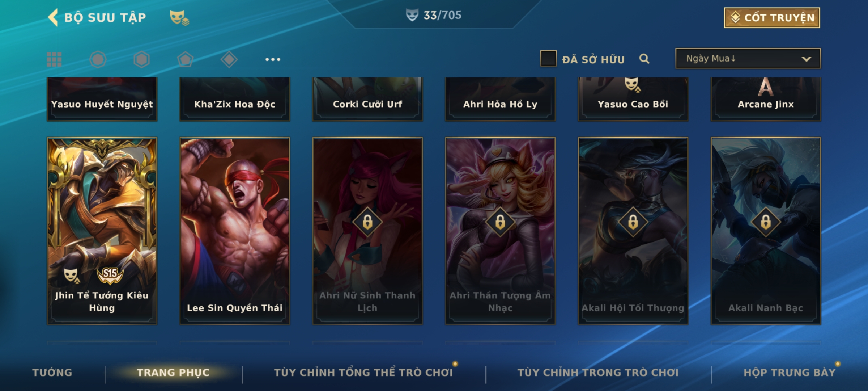Tap lock on Akali Nanh Bạc skin
Screen dimensions: 868x391
766,222
